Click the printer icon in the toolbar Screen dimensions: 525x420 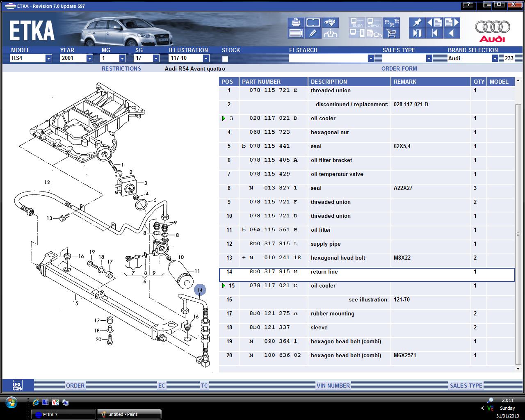pos(295,23)
